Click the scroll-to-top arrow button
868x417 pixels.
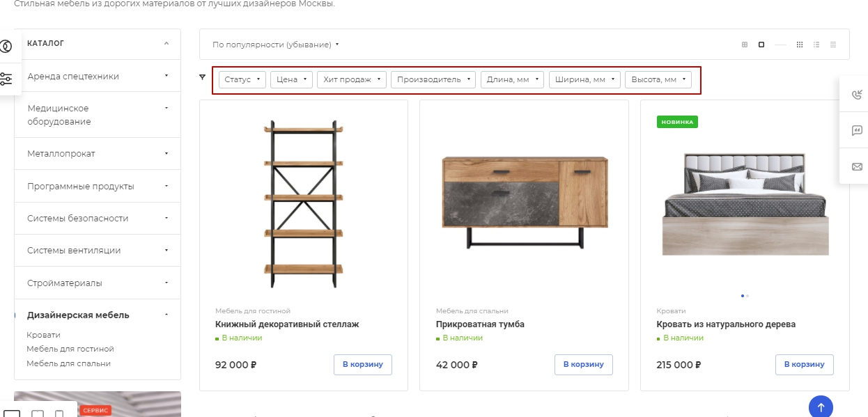[x=821, y=407]
